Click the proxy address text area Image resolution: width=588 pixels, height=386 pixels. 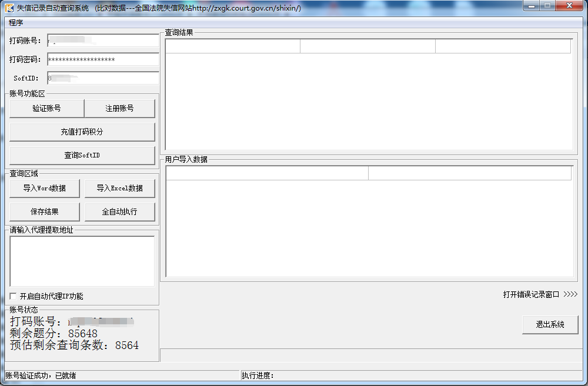coord(82,261)
